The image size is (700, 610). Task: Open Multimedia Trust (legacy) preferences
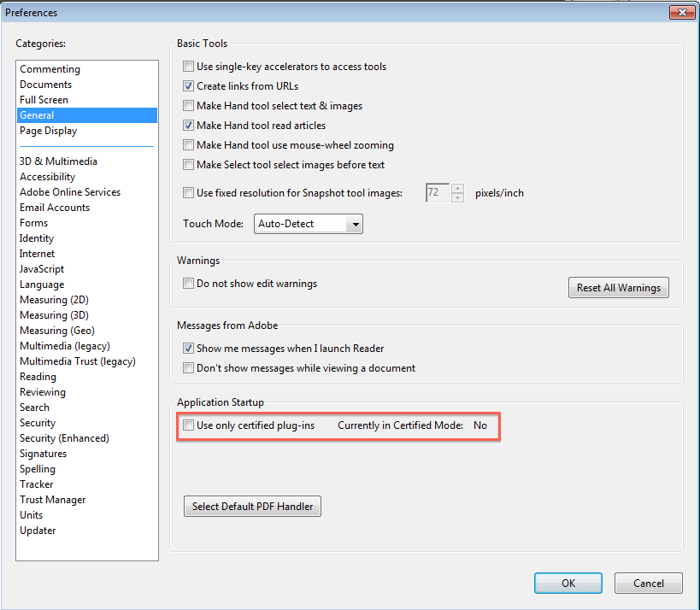[87, 361]
